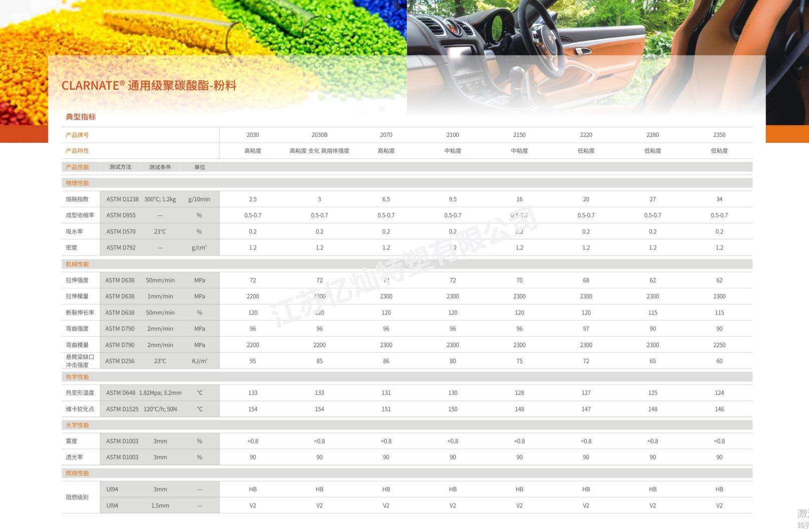Click test method "ASTM D792"
The image size is (809, 532).
click(121, 247)
